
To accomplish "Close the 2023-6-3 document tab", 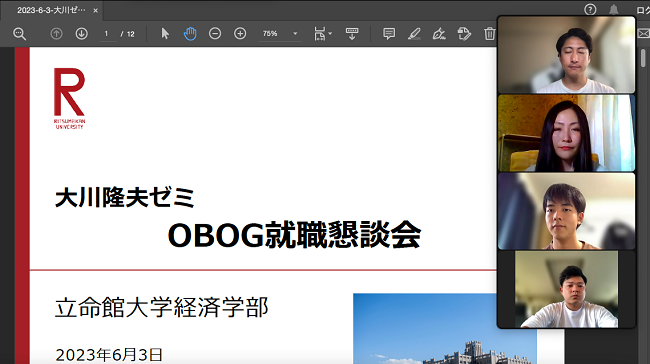I will click(96, 11).
